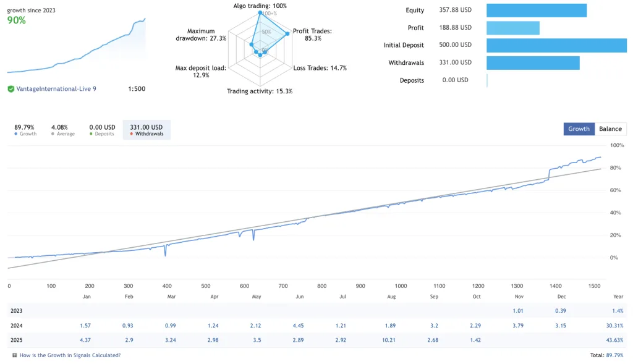This screenshot has height=364, width=633.
Task: Click the light blue Profit bar
Action: point(513,28)
